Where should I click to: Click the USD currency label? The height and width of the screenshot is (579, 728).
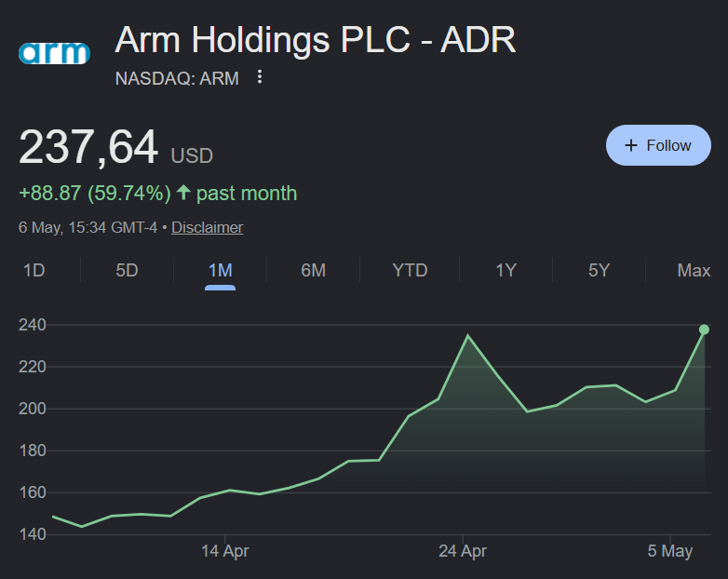[192, 156]
